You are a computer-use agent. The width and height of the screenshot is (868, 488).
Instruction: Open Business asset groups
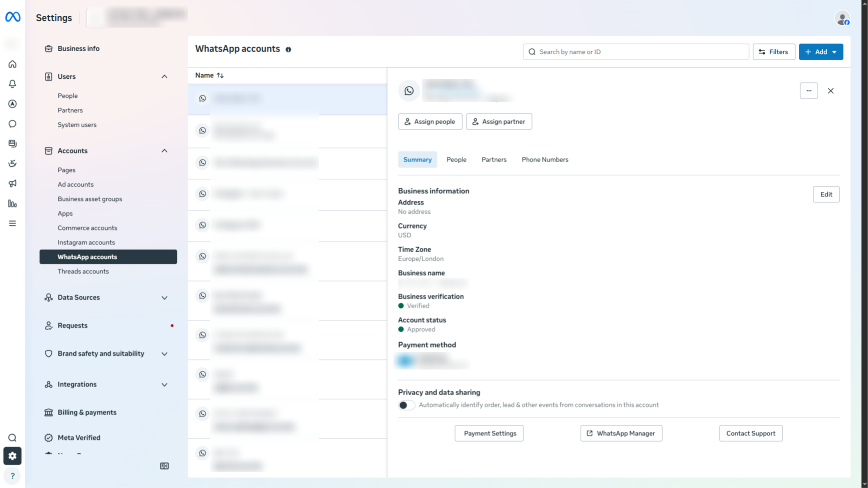(x=90, y=199)
